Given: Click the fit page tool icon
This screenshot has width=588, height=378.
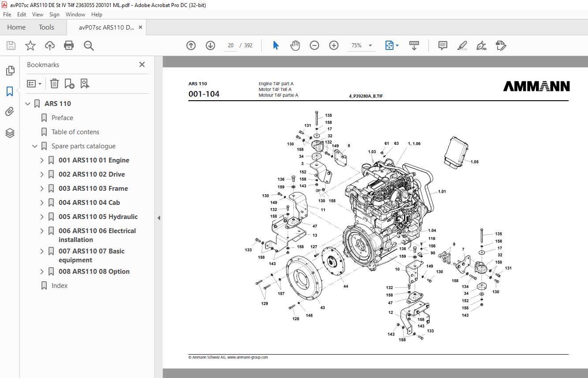Looking at the screenshot, I should (390, 45).
